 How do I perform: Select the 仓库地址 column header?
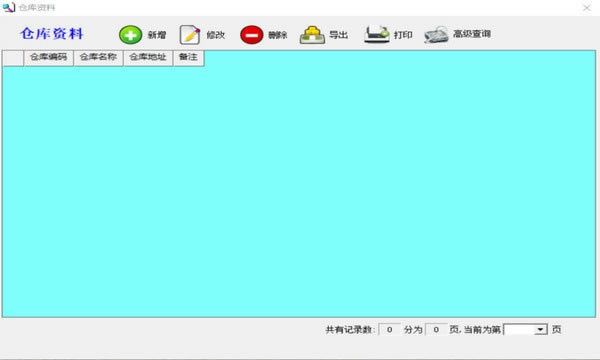148,58
